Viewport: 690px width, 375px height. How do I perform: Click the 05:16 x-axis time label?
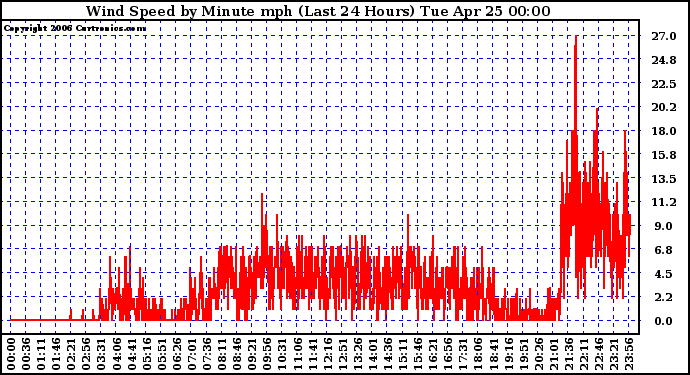coord(147,354)
